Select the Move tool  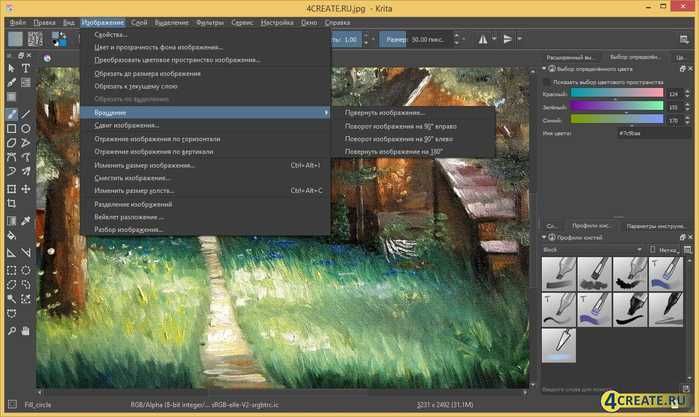pos(26,189)
